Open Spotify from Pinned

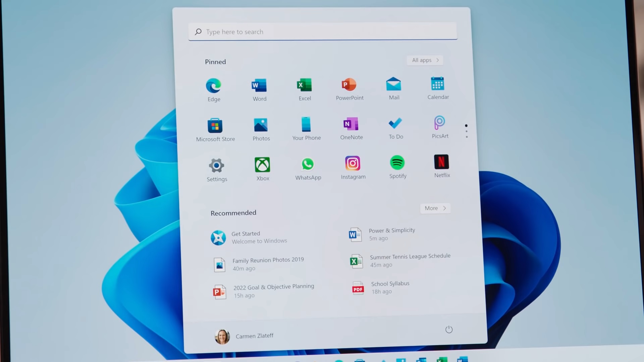[x=397, y=167]
